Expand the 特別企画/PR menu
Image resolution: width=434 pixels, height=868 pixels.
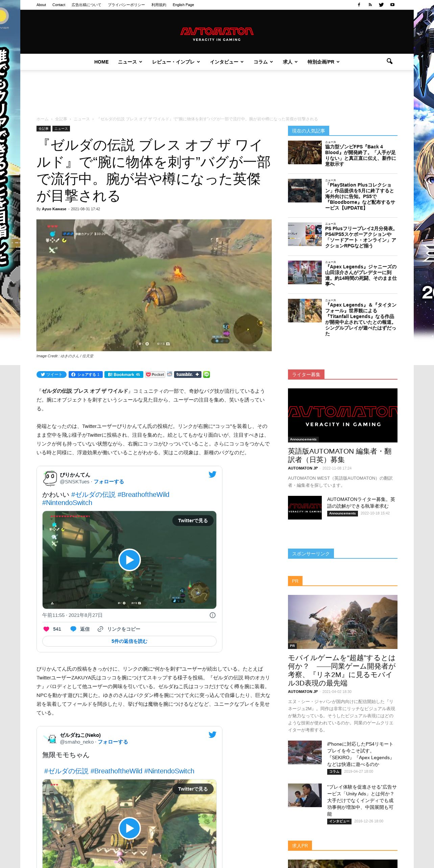323,62
